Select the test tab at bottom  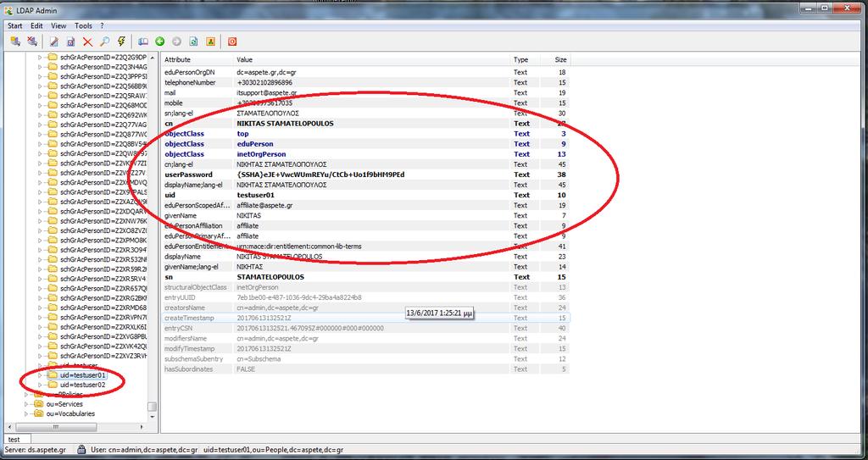14,440
